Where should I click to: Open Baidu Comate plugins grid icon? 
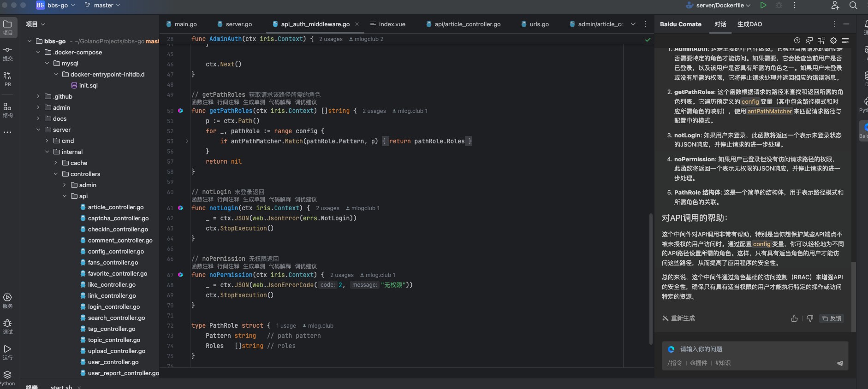[x=821, y=41]
